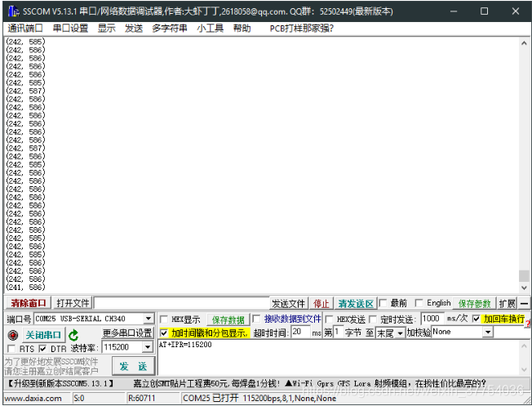Click the PCB打样那家强? menu link
532x406 pixels.
click(x=302, y=29)
